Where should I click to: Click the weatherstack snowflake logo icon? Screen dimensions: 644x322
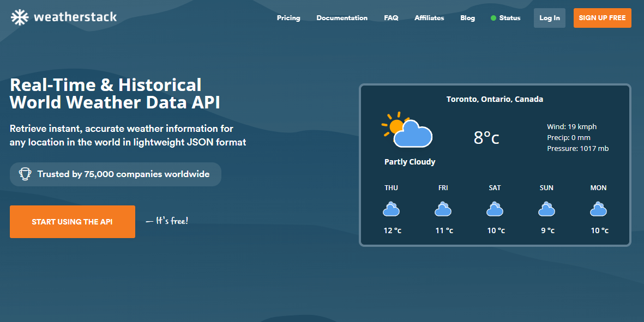(20, 17)
